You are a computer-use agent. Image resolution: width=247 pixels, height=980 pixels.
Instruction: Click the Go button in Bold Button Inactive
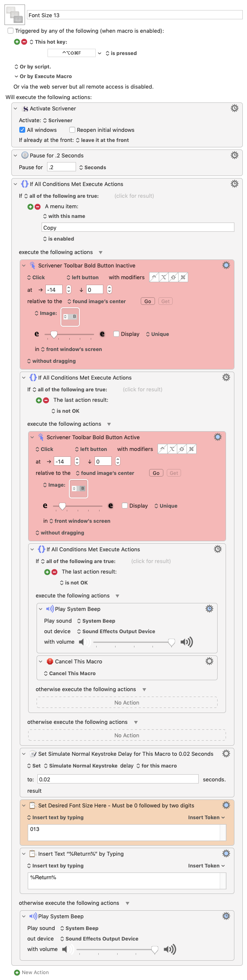point(148,301)
